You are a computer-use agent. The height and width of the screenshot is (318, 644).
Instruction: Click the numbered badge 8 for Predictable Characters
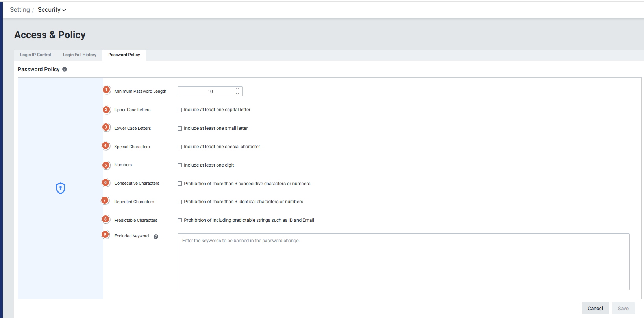[x=105, y=219]
